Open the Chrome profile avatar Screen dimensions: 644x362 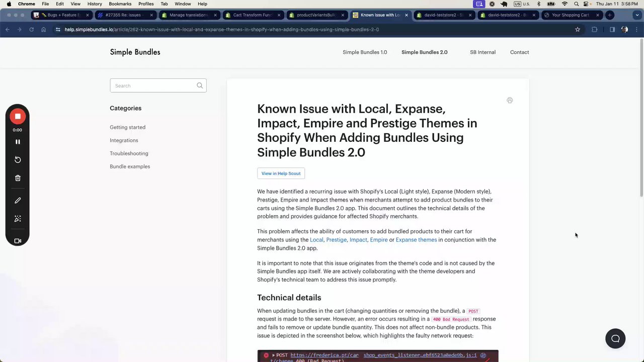(x=624, y=30)
